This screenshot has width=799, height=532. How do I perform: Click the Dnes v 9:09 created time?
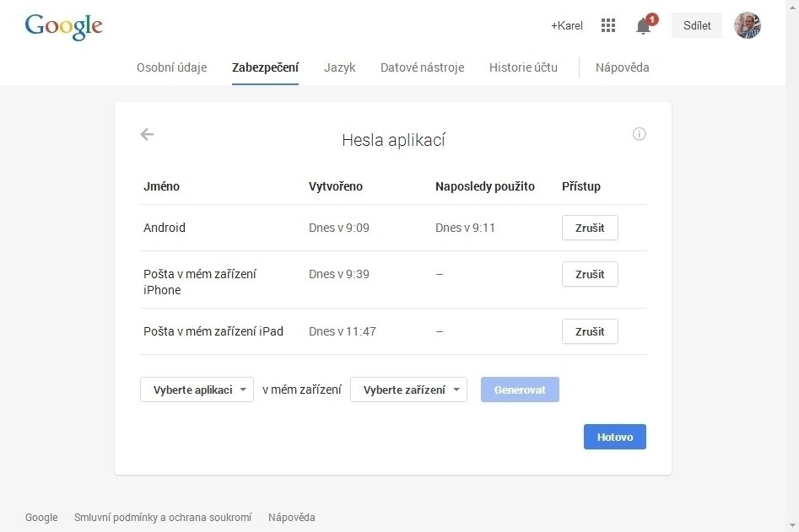(x=339, y=228)
